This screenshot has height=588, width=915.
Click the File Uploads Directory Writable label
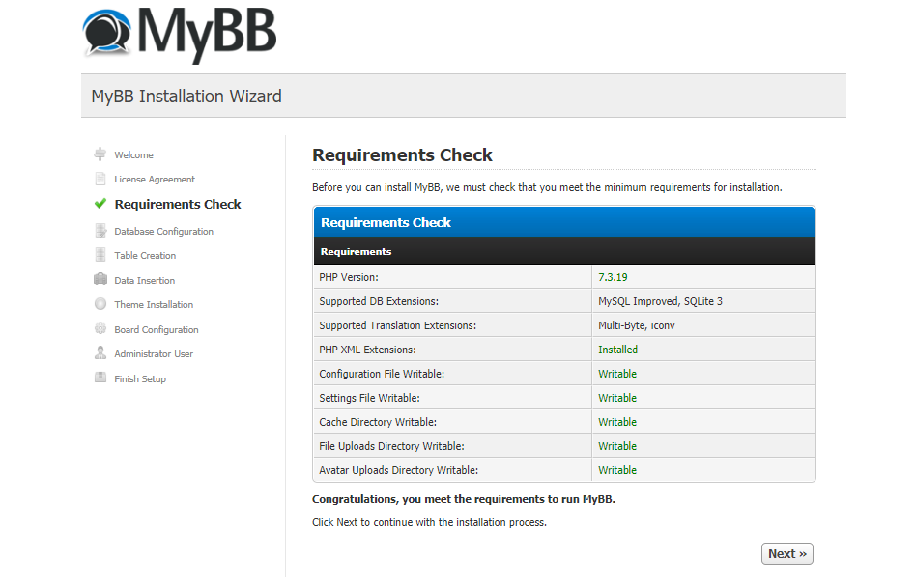[391, 446]
